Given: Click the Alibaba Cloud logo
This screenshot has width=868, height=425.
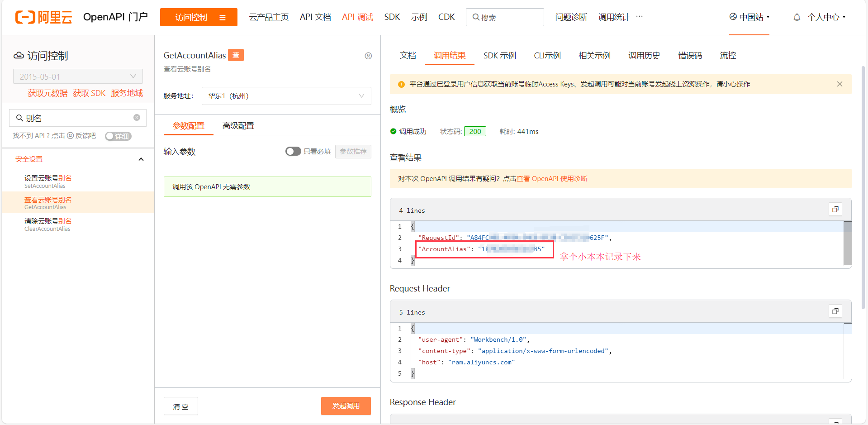Looking at the screenshot, I should (44, 17).
